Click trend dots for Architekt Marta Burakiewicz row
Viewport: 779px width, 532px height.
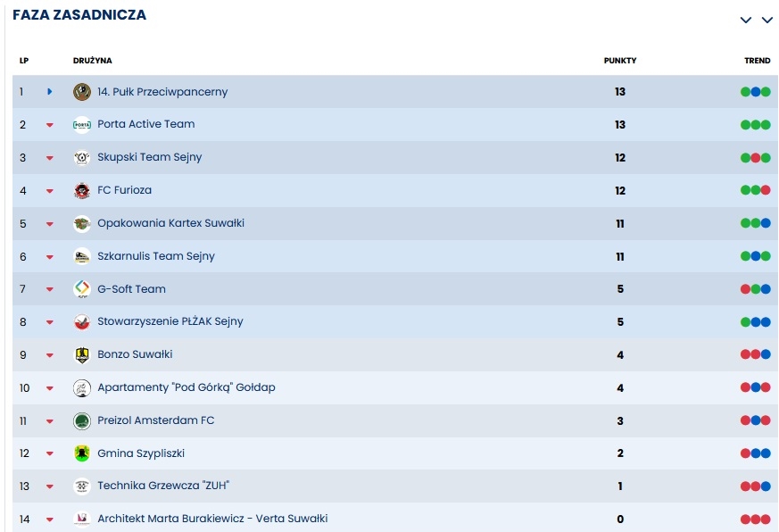point(756,520)
